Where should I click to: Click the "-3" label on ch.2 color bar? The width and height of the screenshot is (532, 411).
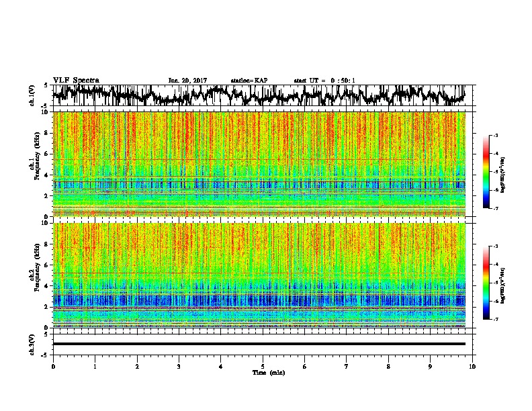coord(495,246)
